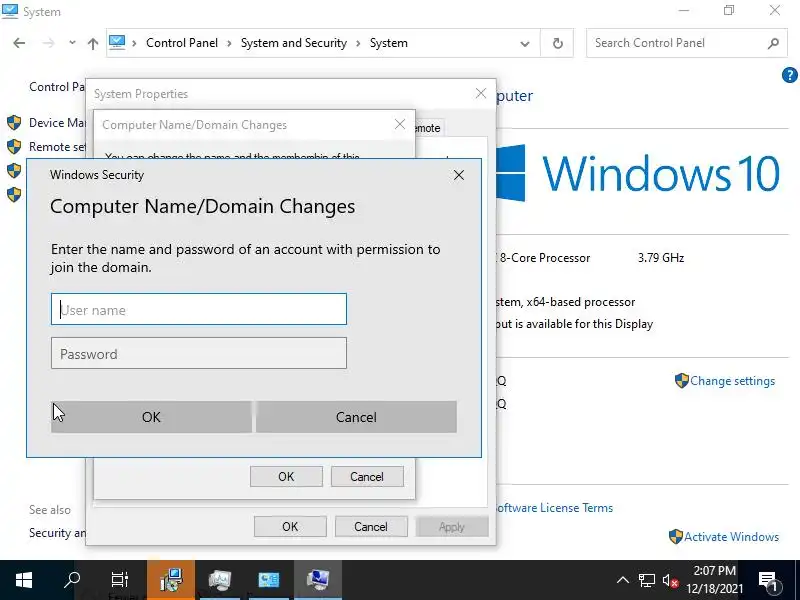
Task: Refresh the System control panel page
Action: (558, 44)
